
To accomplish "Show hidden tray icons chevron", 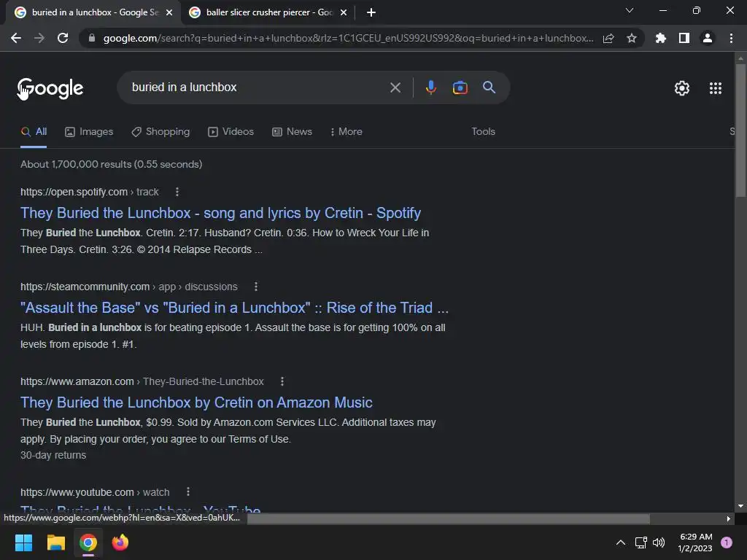I will click(620, 542).
